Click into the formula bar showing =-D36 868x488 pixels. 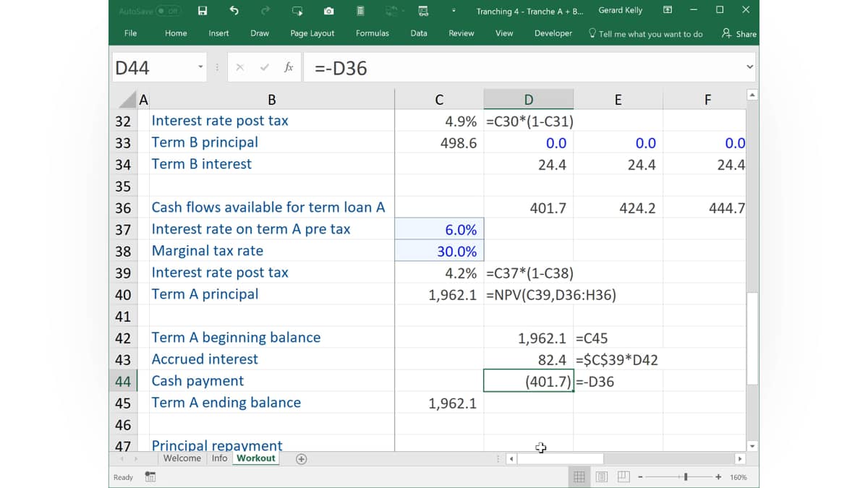[x=522, y=68]
